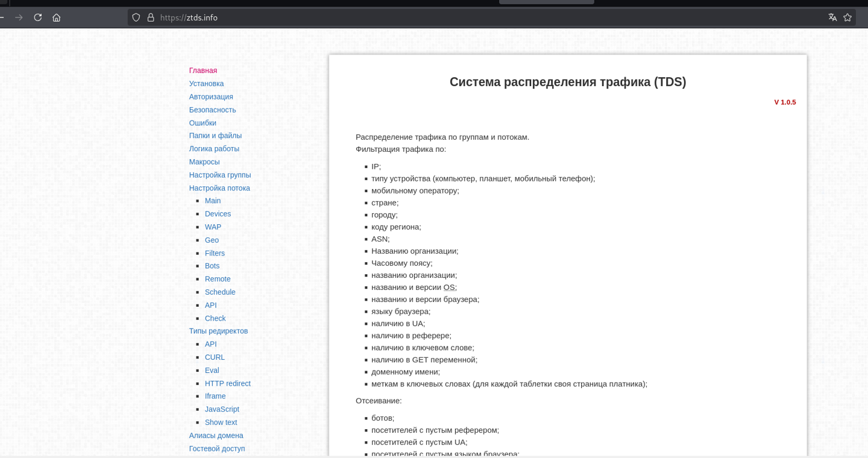Click the list item мобильному оператору;
Viewport: 868px width, 458px height.
(415, 190)
